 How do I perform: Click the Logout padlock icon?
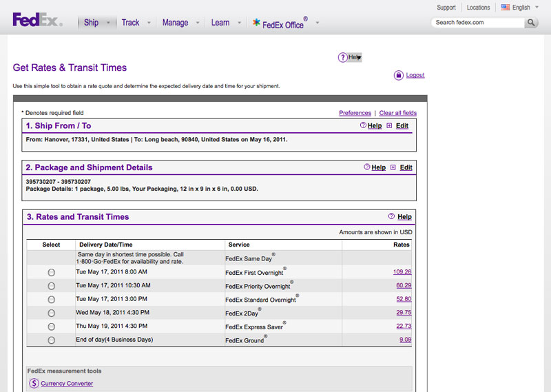tap(399, 75)
